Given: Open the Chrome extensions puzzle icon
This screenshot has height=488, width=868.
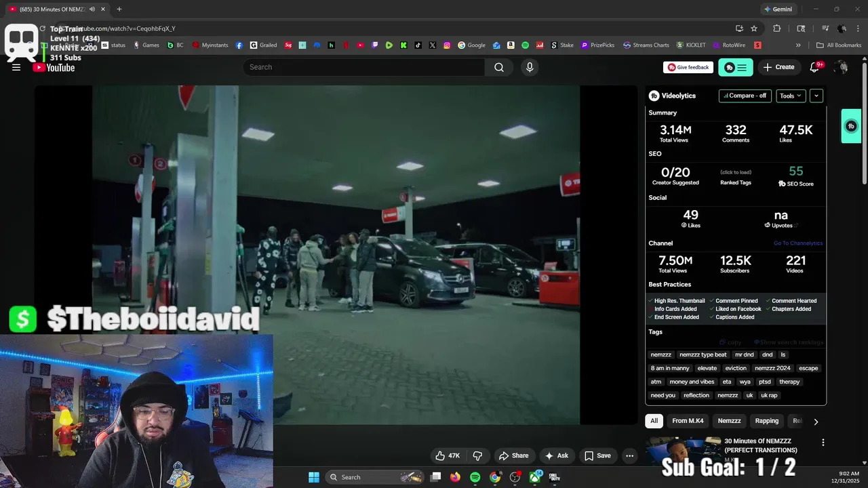Looking at the screenshot, I should click(777, 28).
